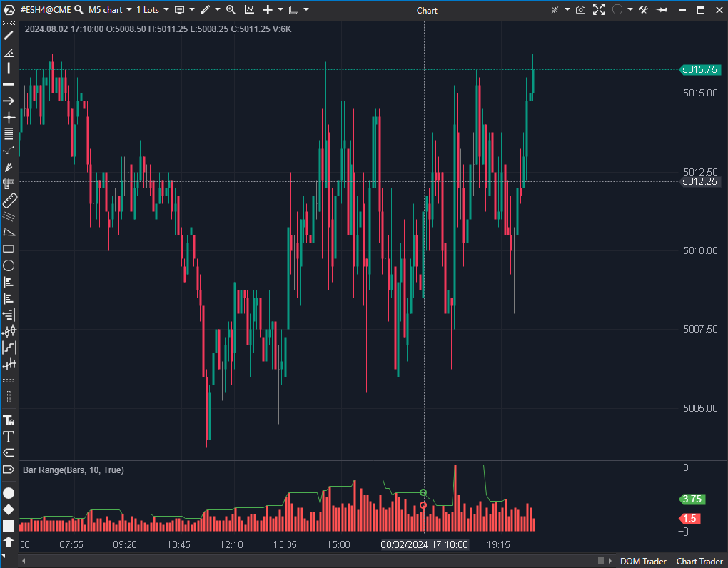
Task: Select the up arrow marker tool
Action: 9,542
